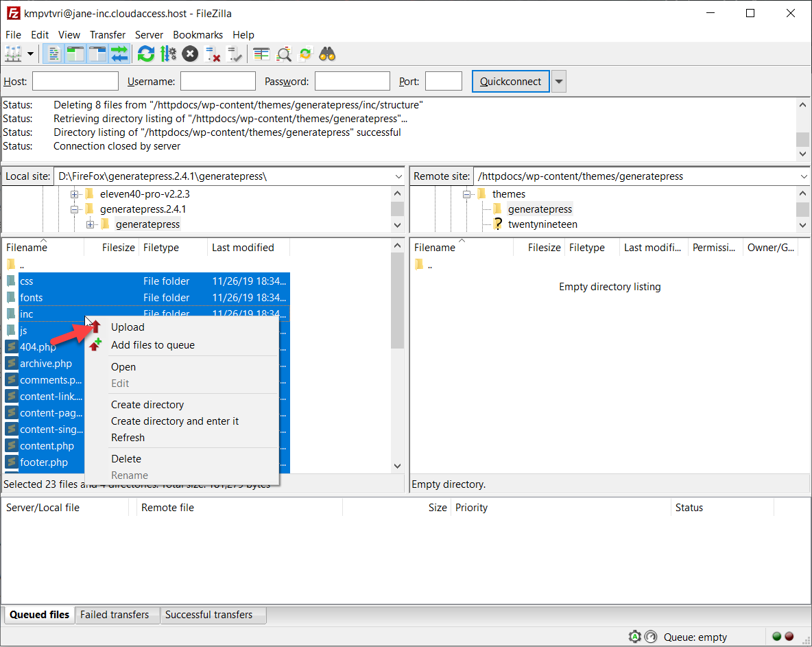Expand the eleven40-pro-v2.2.3 tree node
This screenshot has height=647, width=812.
[74, 194]
